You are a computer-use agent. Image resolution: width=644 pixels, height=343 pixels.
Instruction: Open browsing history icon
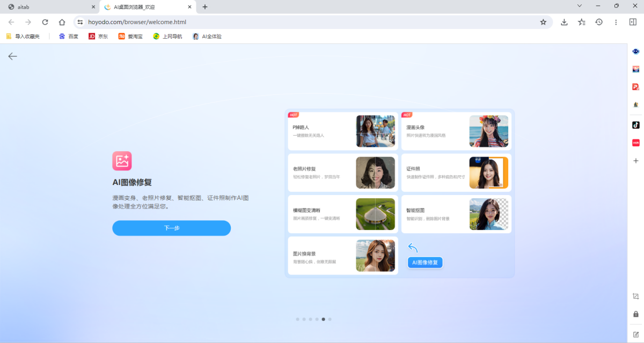click(599, 22)
